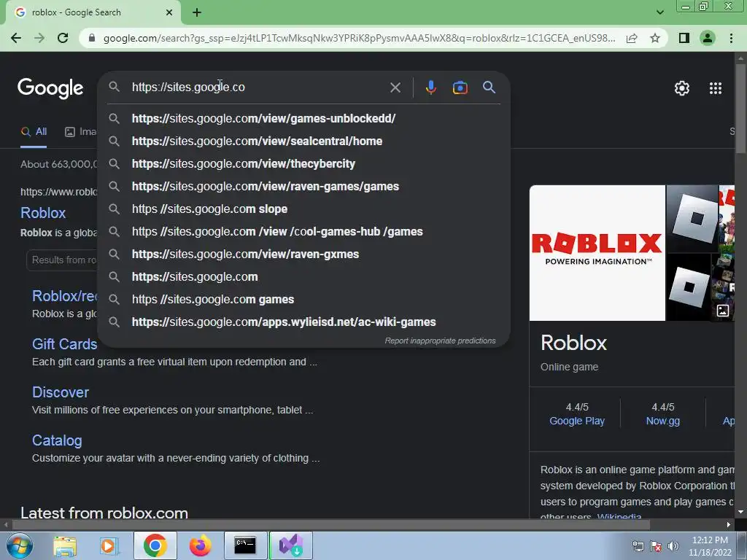The height and width of the screenshot is (560, 747).
Task: Click inside the Google search text field
Action: (x=258, y=87)
